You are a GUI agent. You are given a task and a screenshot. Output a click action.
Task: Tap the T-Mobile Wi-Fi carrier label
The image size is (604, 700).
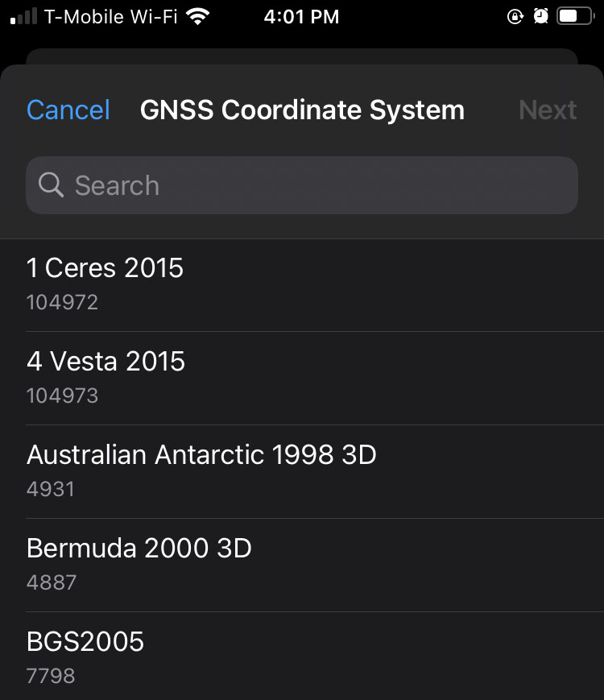pos(110,16)
